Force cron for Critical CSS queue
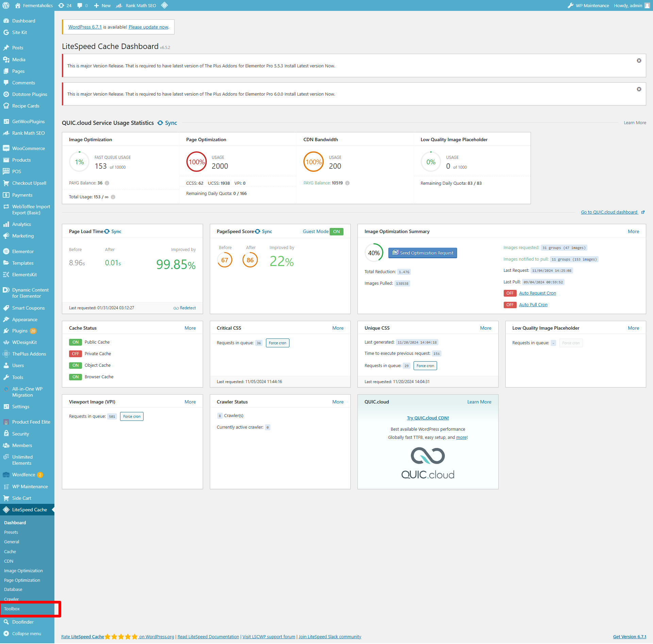 pyautogui.click(x=278, y=343)
